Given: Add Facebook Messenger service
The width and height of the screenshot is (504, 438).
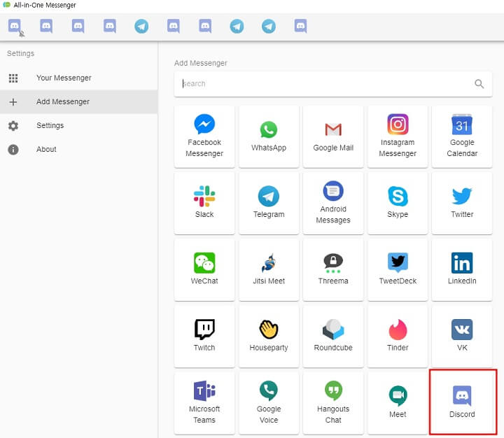Looking at the screenshot, I should (x=204, y=136).
